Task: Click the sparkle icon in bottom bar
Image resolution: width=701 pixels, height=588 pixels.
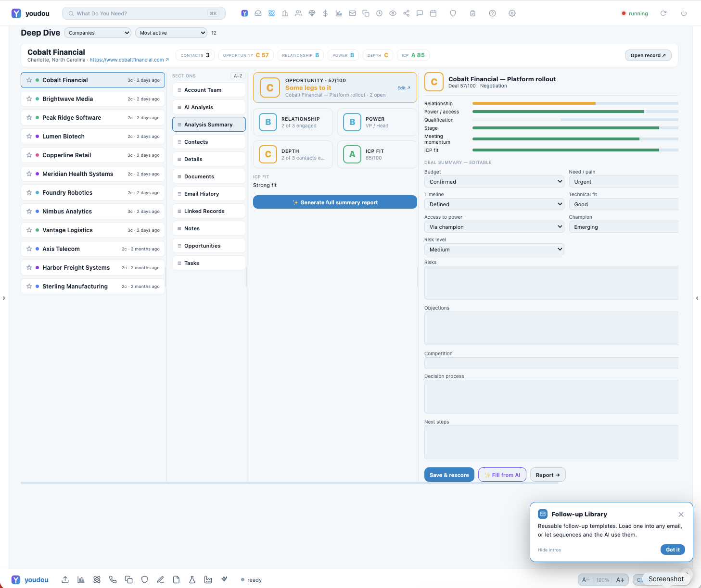Action: click(224, 579)
